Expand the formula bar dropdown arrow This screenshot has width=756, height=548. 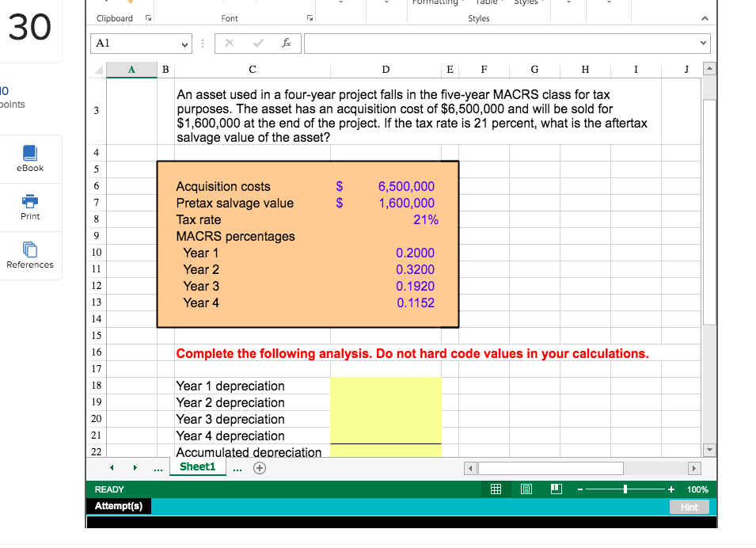point(703,43)
